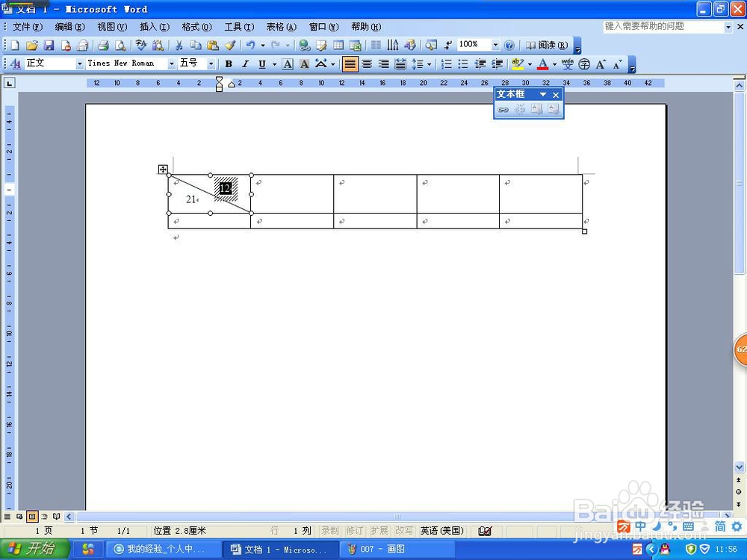Shrink font size icon
This screenshot has width=747, height=560.
click(618, 63)
